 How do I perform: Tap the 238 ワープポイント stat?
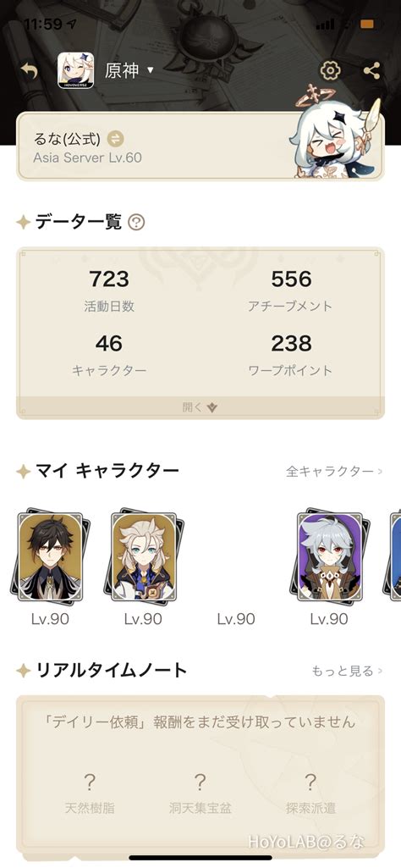(291, 355)
